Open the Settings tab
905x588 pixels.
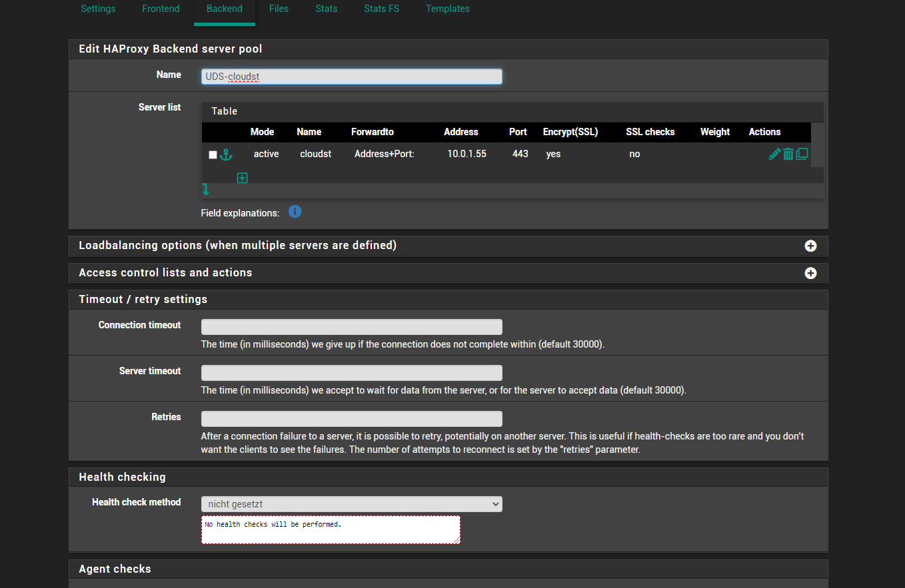pyautogui.click(x=98, y=9)
